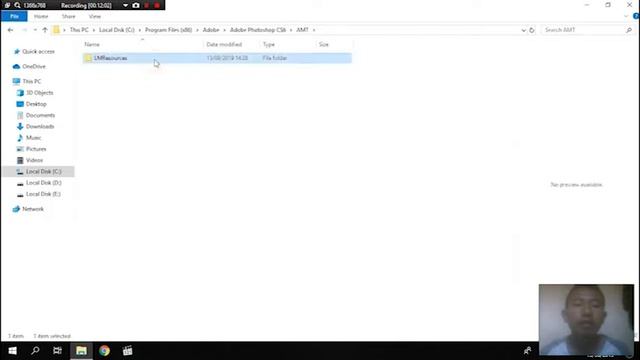Click Local Disk (C:) breadcrumb segment
This screenshot has width=640, height=360.
tap(117, 30)
